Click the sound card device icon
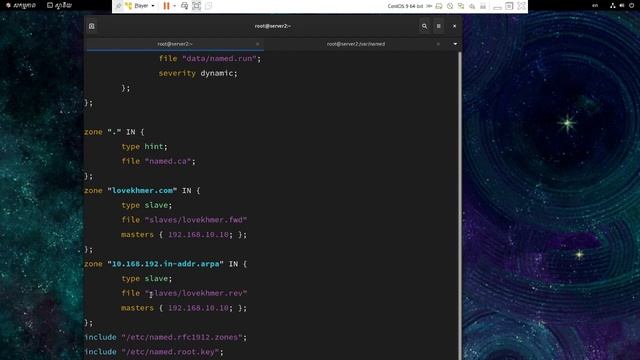 pyautogui.click(x=472, y=6)
